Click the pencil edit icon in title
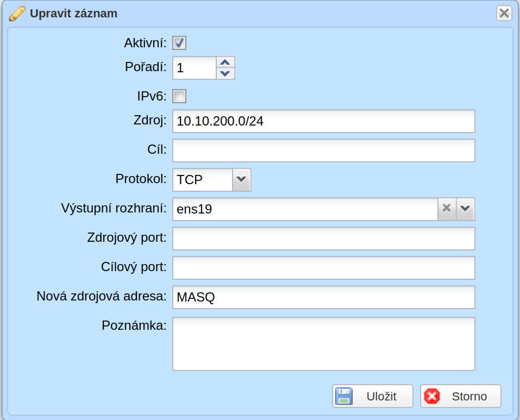 tap(17, 14)
